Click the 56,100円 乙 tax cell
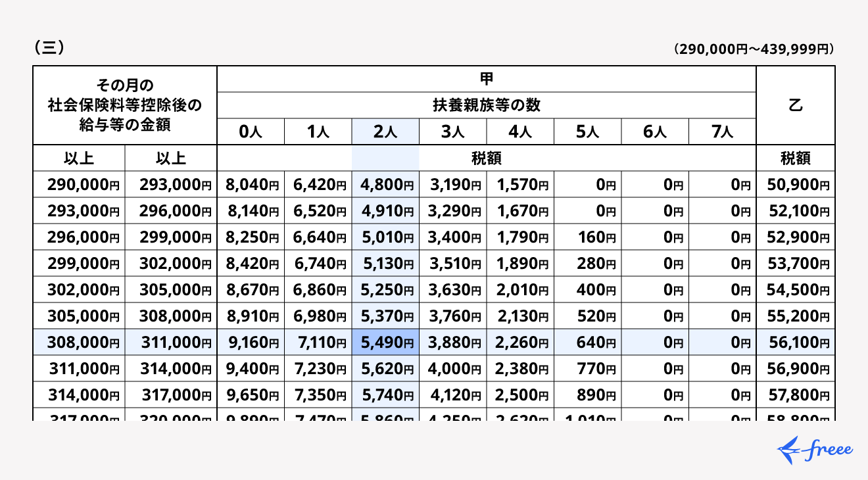Screen dimensions: 868x480 (x=796, y=342)
